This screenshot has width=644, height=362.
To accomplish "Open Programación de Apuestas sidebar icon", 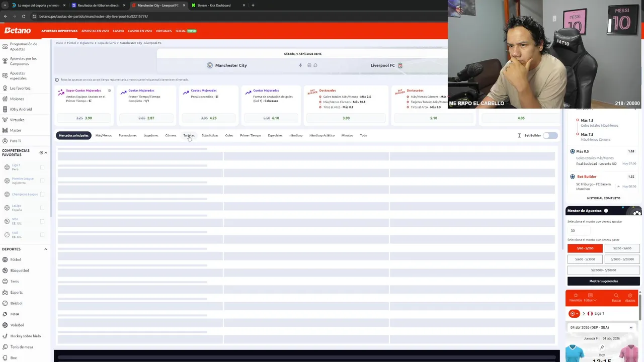I will click(x=5, y=46).
